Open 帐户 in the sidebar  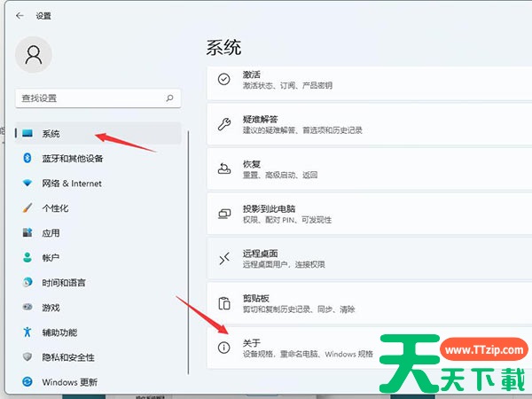[x=98, y=257]
